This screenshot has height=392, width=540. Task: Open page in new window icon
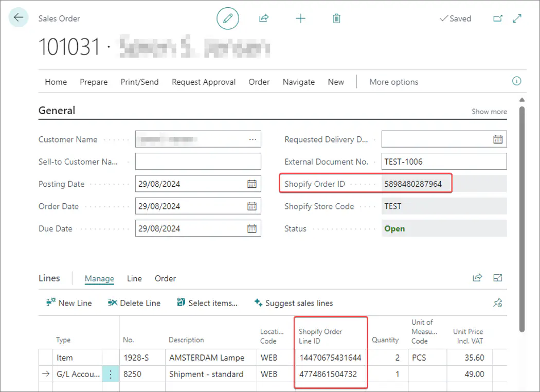[498, 18]
